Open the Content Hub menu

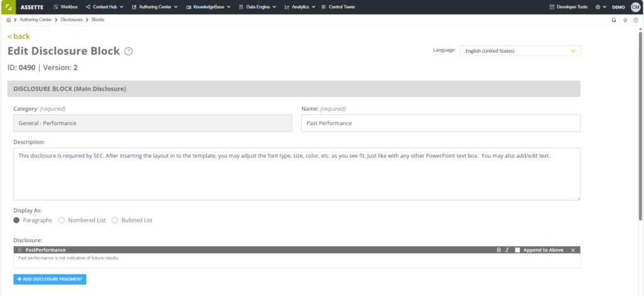pos(104,7)
